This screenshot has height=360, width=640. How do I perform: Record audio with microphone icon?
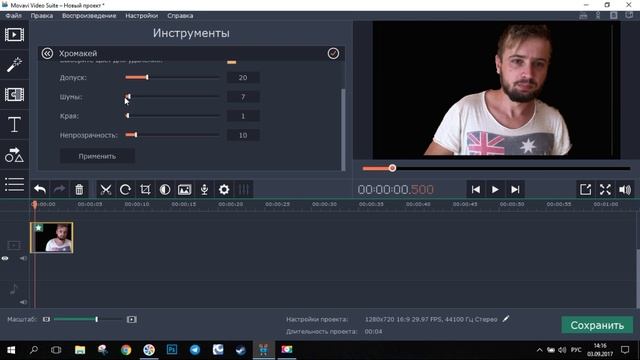pos(204,189)
